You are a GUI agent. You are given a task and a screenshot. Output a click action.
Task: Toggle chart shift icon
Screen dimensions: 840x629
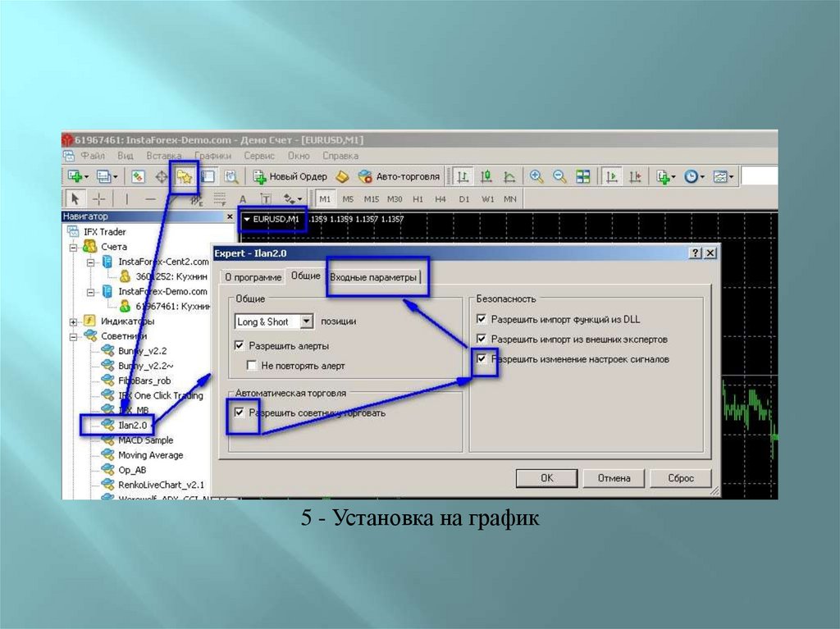pos(635,176)
